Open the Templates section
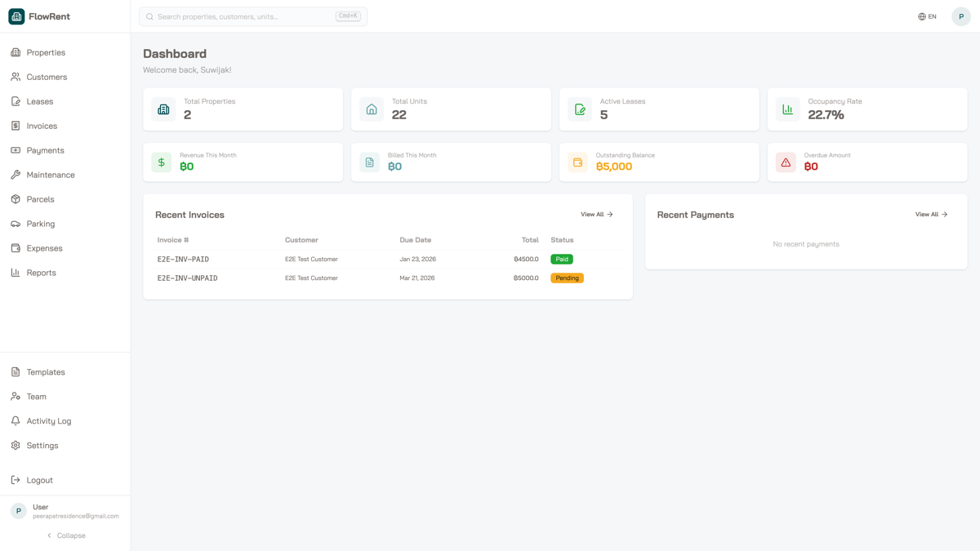 (15, 371)
